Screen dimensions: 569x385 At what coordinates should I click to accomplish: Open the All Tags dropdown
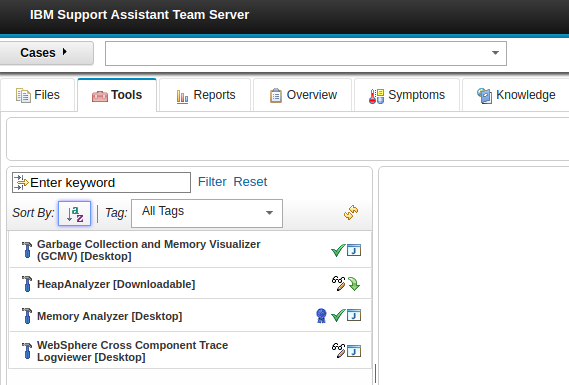coord(207,213)
